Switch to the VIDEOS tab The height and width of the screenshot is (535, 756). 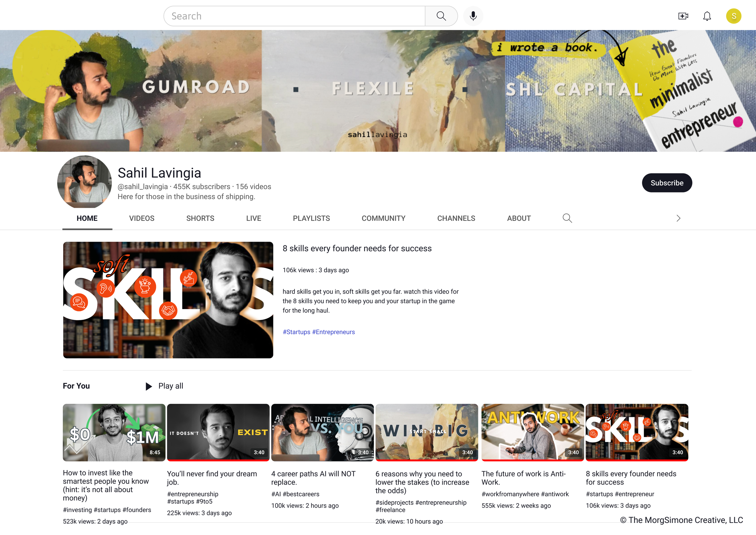(x=142, y=218)
